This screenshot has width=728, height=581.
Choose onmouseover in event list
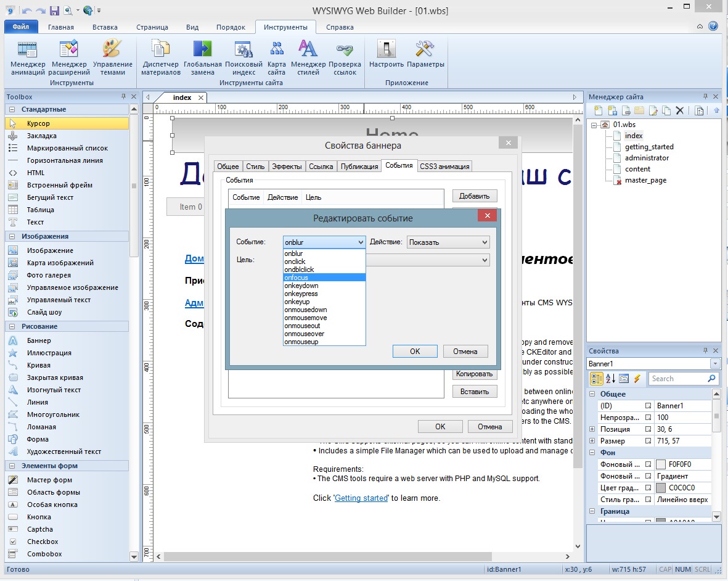click(324, 334)
